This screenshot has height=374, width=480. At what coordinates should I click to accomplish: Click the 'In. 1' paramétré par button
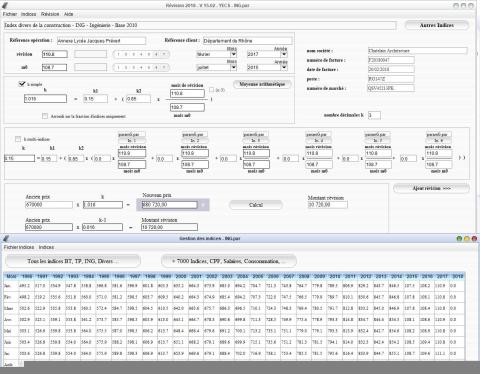[x=132, y=141]
